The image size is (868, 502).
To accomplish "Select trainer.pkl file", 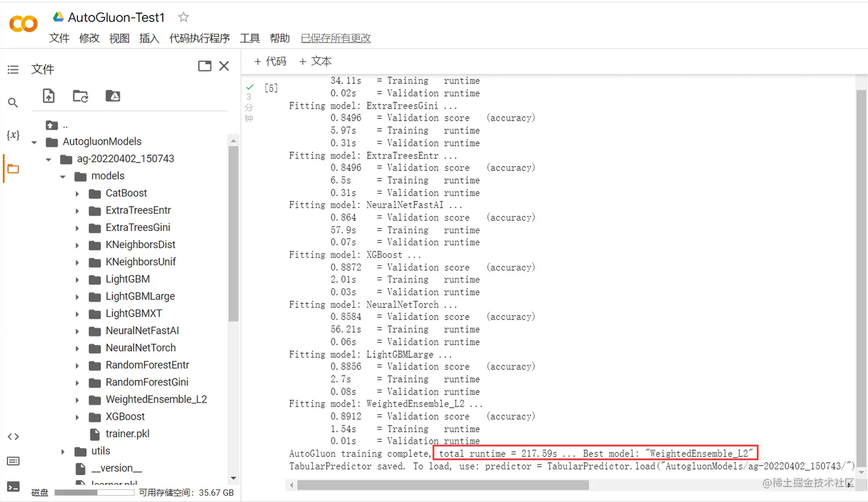I will (x=127, y=434).
